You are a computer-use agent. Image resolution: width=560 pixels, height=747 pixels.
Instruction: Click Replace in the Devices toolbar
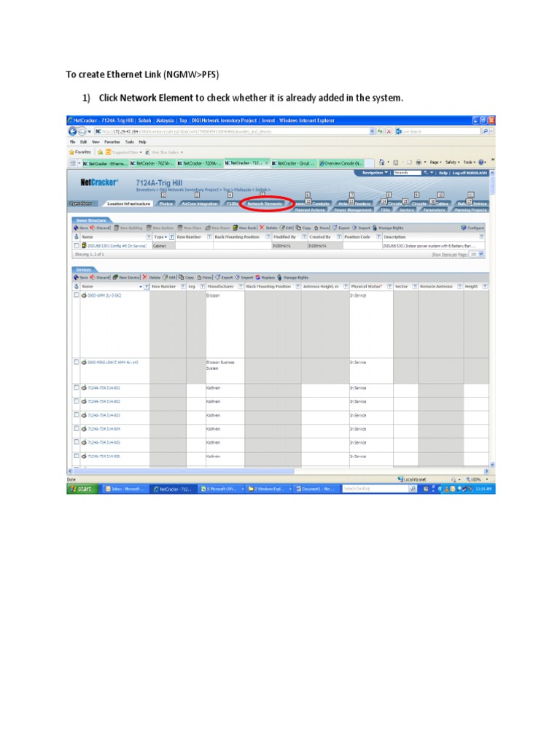click(x=265, y=277)
